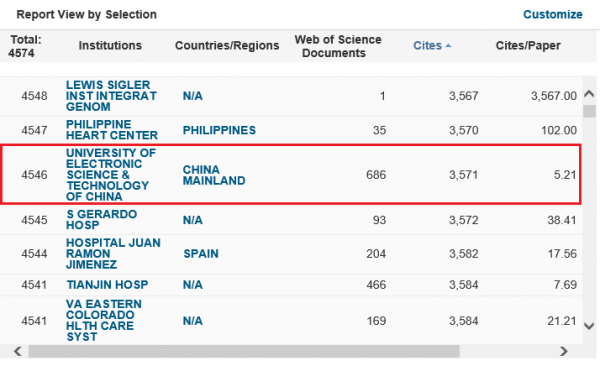Click the vertical scrollbar up arrow
Screen dimensions: 600x366
pos(589,94)
